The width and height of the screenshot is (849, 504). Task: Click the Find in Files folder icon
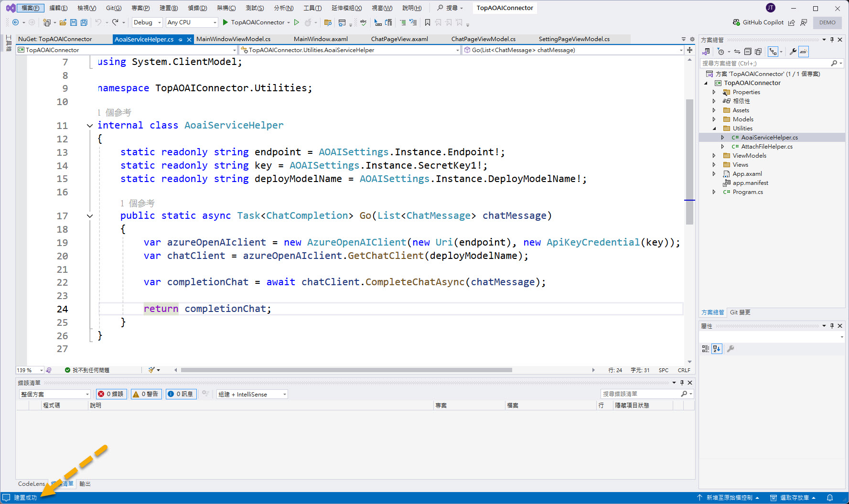(328, 22)
